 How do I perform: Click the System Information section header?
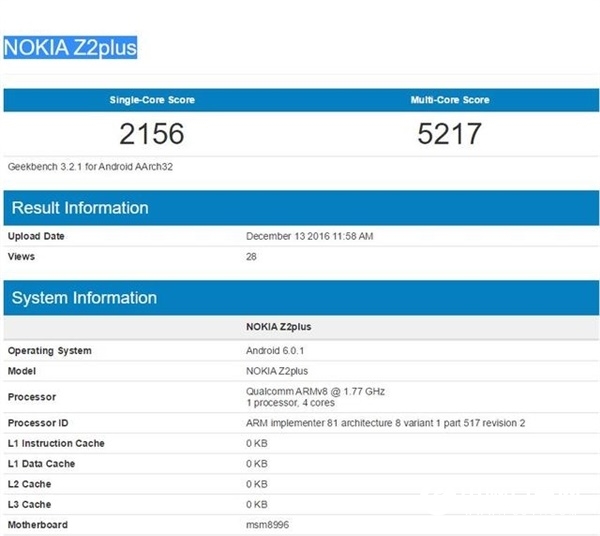84,298
